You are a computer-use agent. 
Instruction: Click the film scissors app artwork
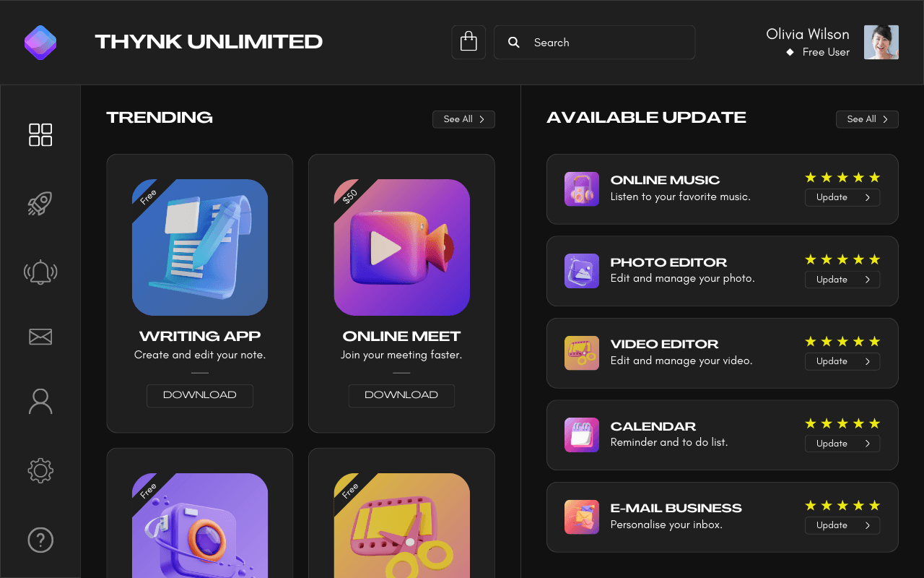tap(402, 525)
